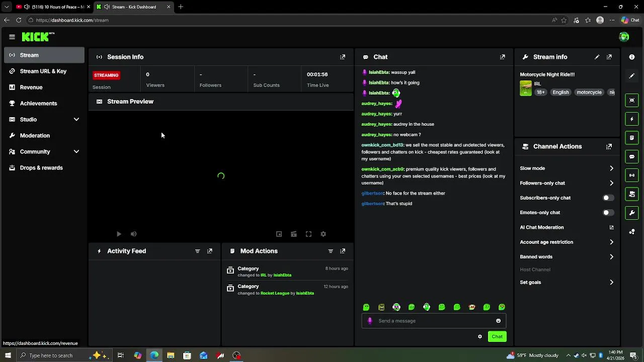Click the green Chat send button
The width and height of the screenshot is (644, 362).
point(497,337)
